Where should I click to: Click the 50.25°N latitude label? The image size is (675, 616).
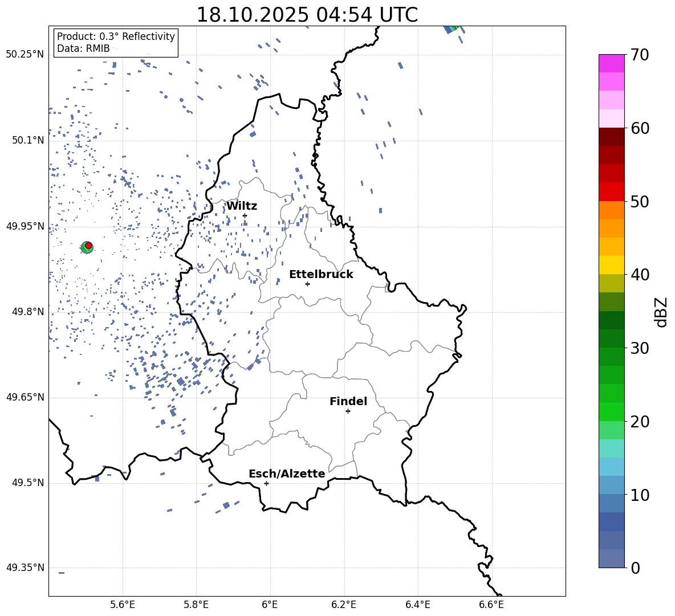(25, 55)
